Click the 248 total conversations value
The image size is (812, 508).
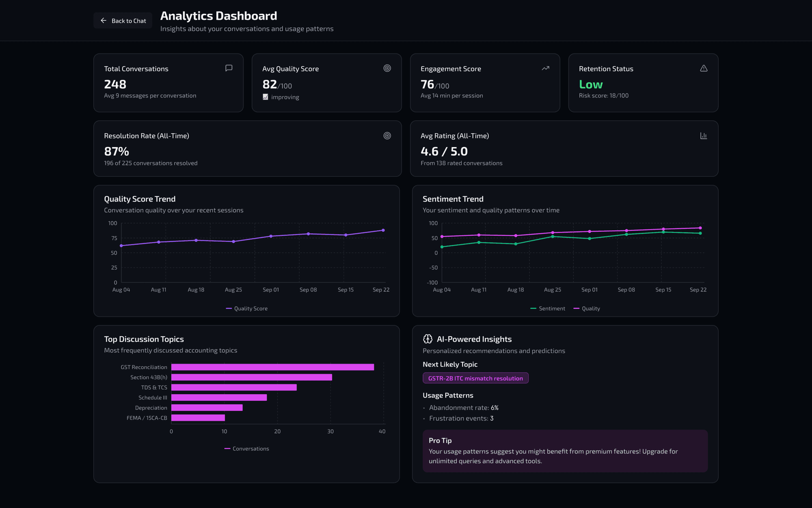pyautogui.click(x=115, y=84)
